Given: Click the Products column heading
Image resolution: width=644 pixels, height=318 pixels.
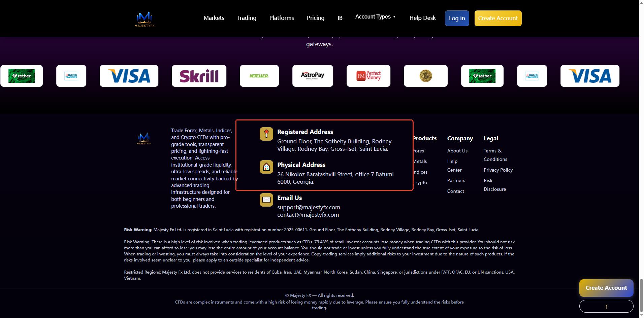Looking at the screenshot, I should tap(424, 138).
